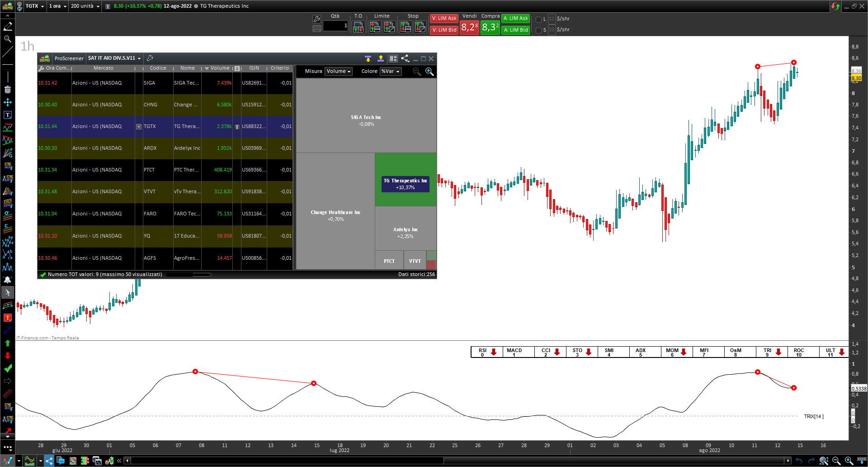The image size is (868, 467).
Task: Click ProScreener yellow up-arrow icon
Action: pyautogui.click(x=381, y=58)
